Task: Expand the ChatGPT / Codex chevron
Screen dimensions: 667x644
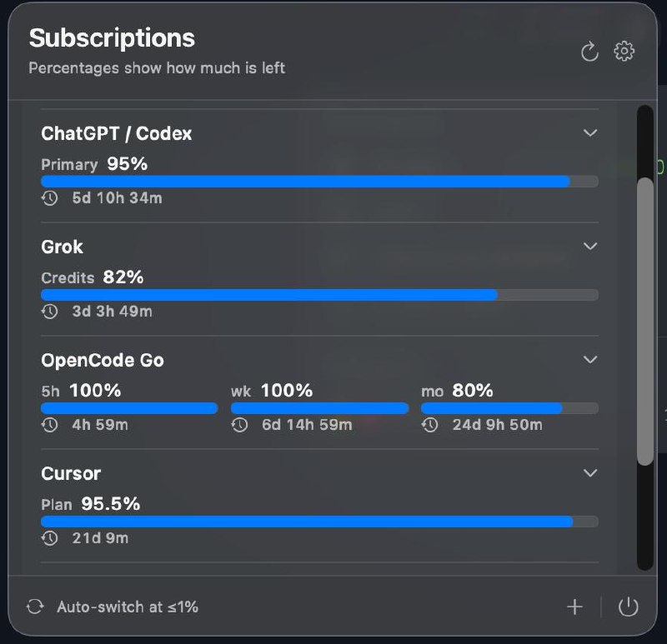Action: click(x=590, y=133)
